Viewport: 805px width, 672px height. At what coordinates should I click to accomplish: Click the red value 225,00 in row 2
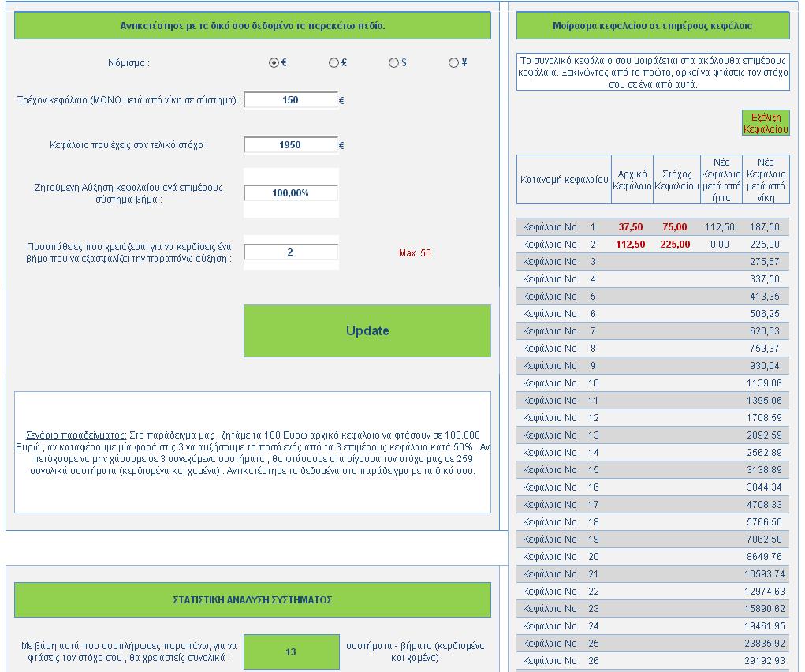tap(675, 245)
